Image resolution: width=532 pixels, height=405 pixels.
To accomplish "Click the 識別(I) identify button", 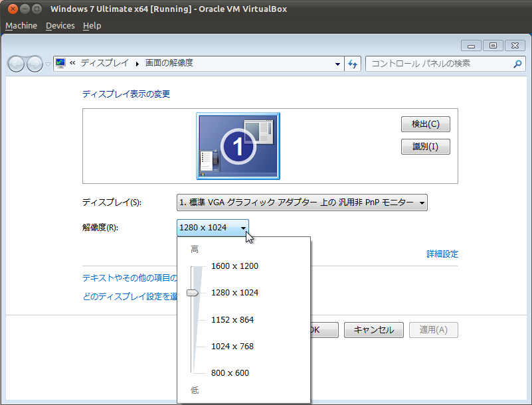I will [426, 147].
